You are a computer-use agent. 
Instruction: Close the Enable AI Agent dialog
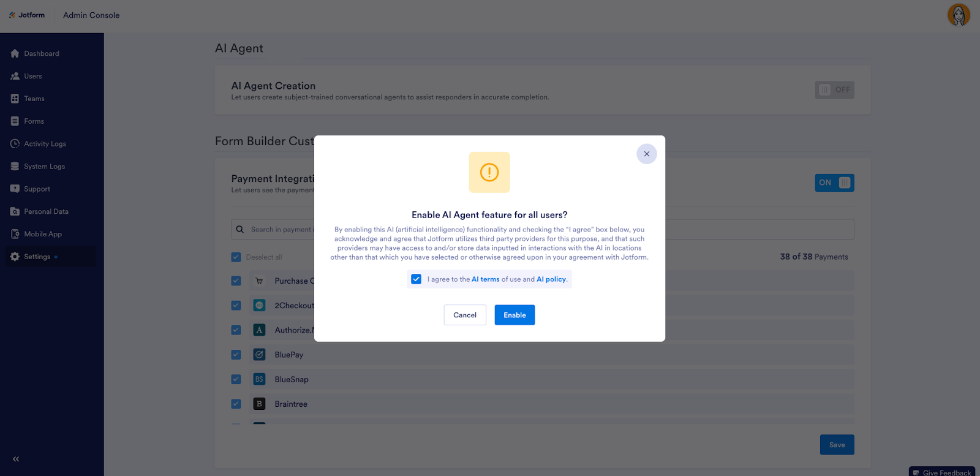646,154
